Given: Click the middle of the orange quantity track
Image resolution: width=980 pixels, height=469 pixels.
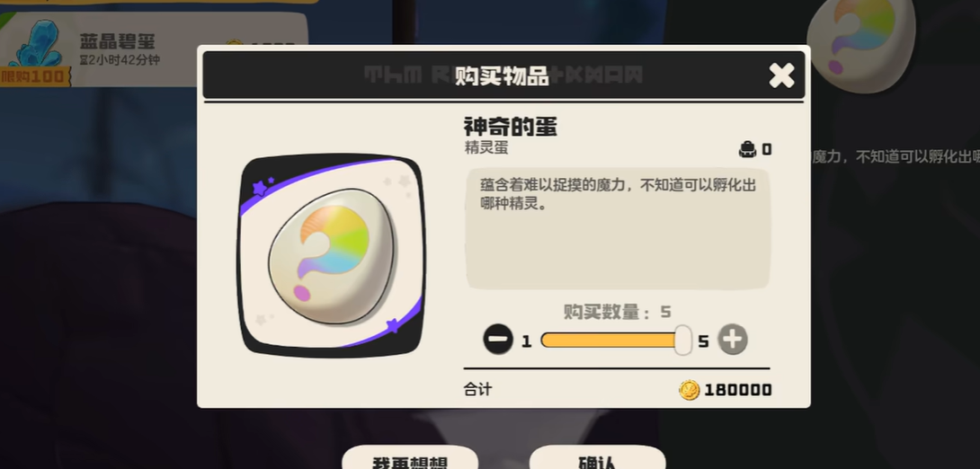Looking at the screenshot, I should tap(610, 341).
